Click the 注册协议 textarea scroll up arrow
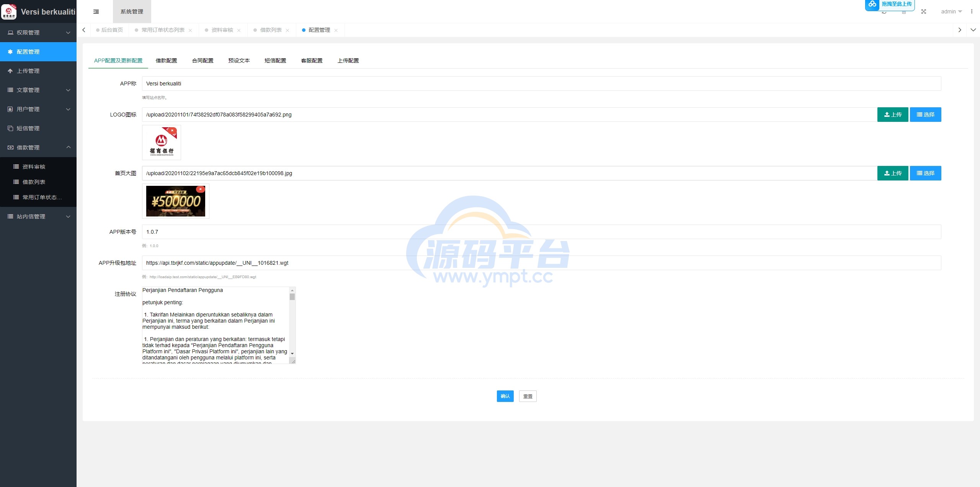The height and width of the screenshot is (487, 980). [292, 290]
